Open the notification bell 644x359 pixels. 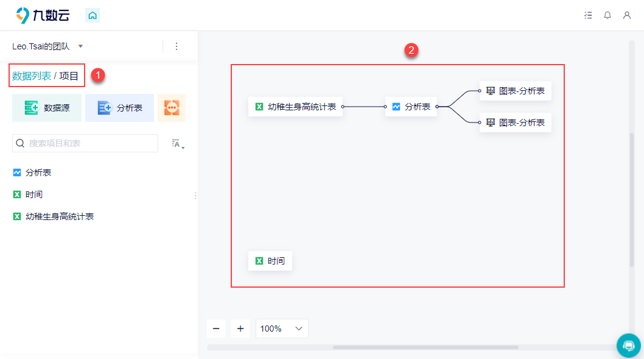pyautogui.click(x=607, y=15)
